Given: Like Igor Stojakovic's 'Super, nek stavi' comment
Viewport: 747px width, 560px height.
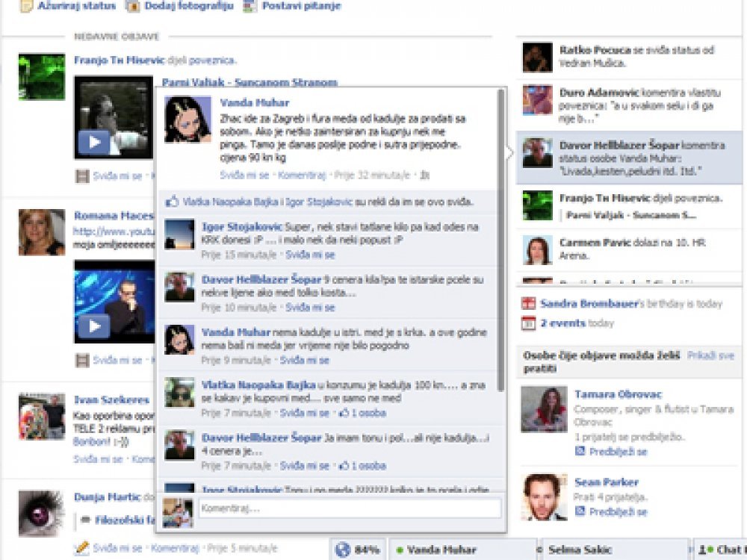Looking at the screenshot, I should click(310, 255).
